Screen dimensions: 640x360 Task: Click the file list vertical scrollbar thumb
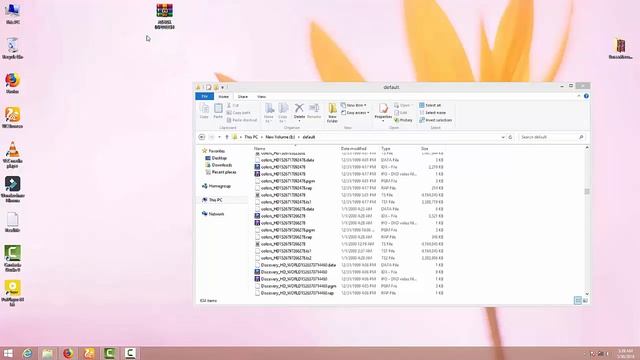(587, 191)
